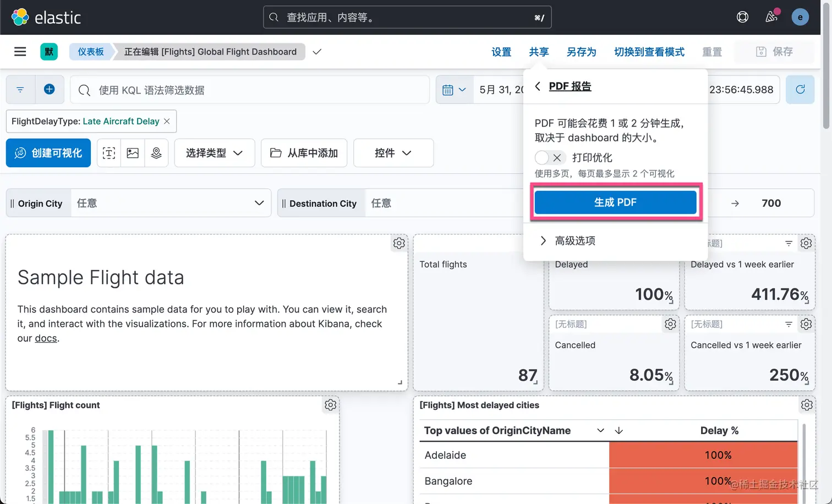Click the green default space icon
The width and height of the screenshot is (832, 504).
pos(49,52)
